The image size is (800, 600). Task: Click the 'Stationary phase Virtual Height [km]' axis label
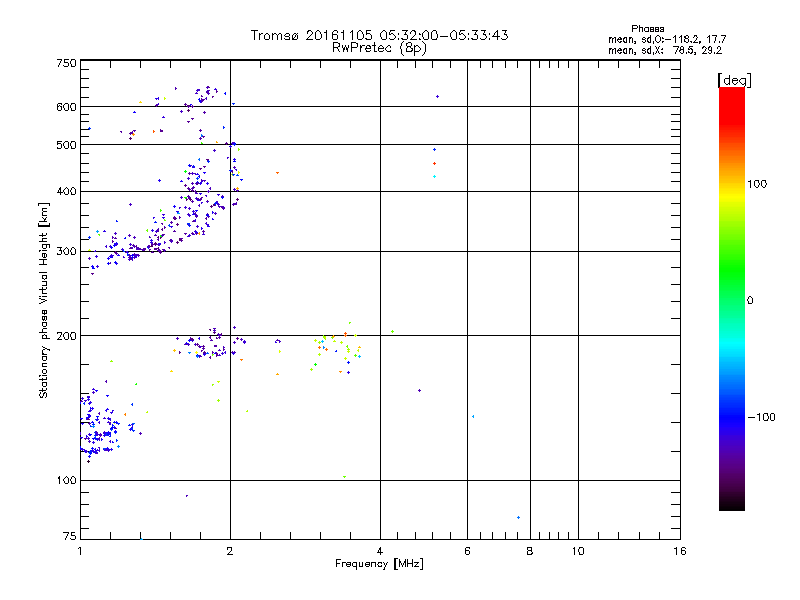click(x=43, y=301)
